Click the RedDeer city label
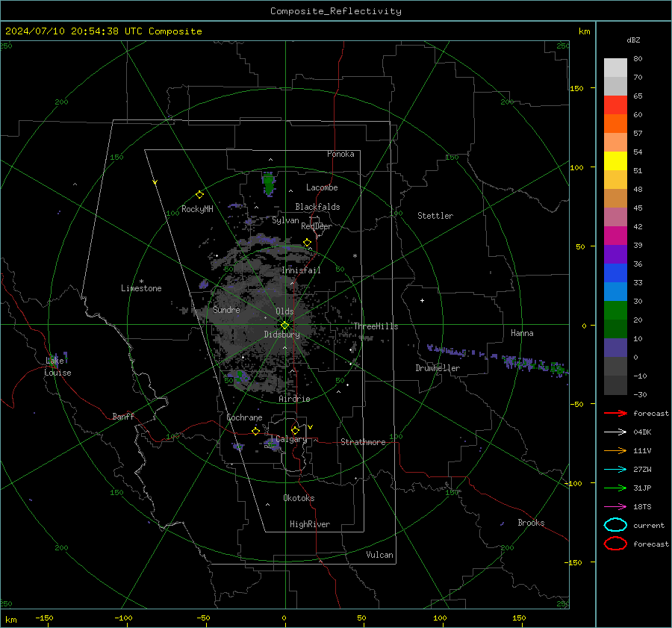 pos(317,226)
